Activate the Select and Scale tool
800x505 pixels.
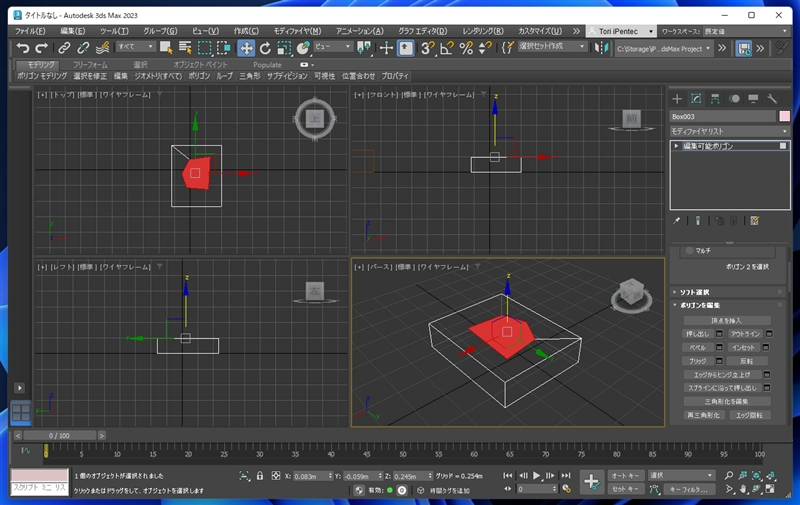point(284,48)
